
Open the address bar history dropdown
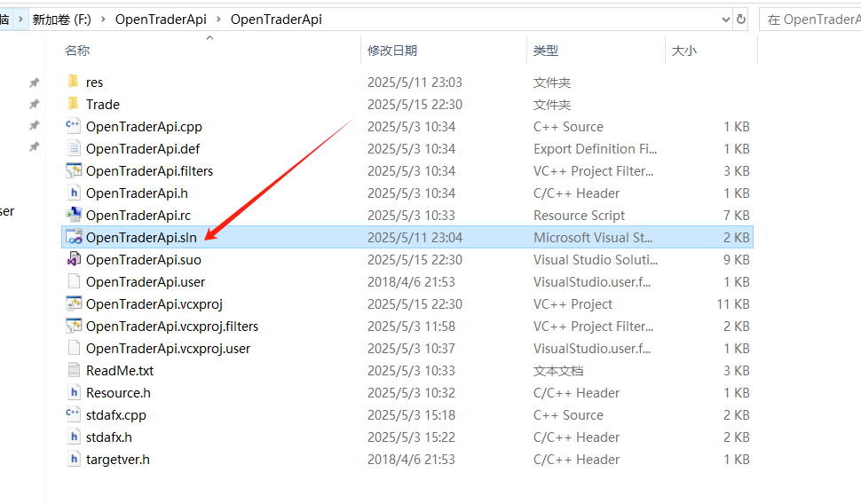click(x=725, y=20)
